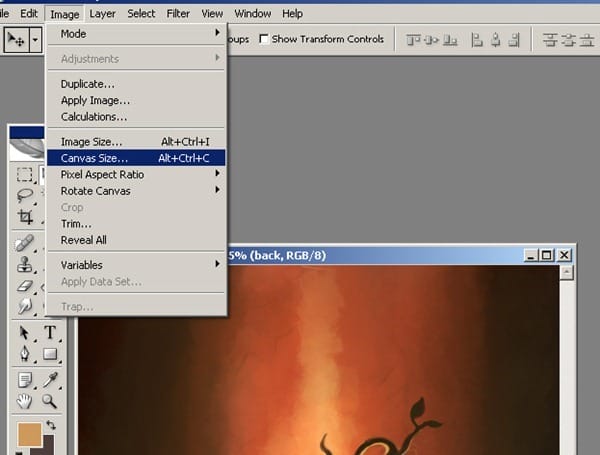Choose Image Size... menu entry
Screen dimensions: 600x455
pyautogui.click(x=136, y=142)
